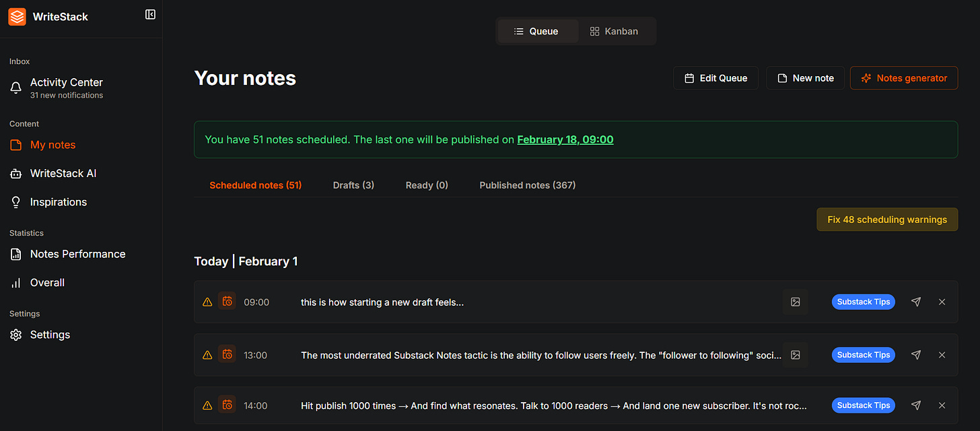Open the Notes generator
This screenshot has width=980, height=431.
pyautogui.click(x=904, y=78)
